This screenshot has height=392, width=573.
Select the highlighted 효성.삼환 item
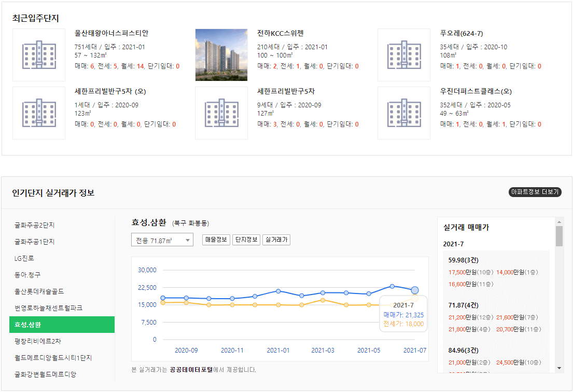pos(62,325)
